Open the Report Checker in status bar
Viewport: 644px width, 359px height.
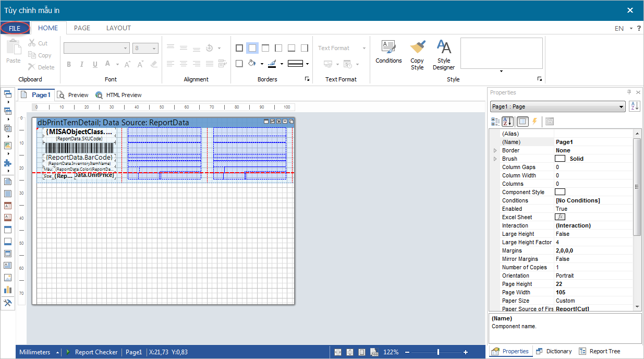(x=92, y=352)
